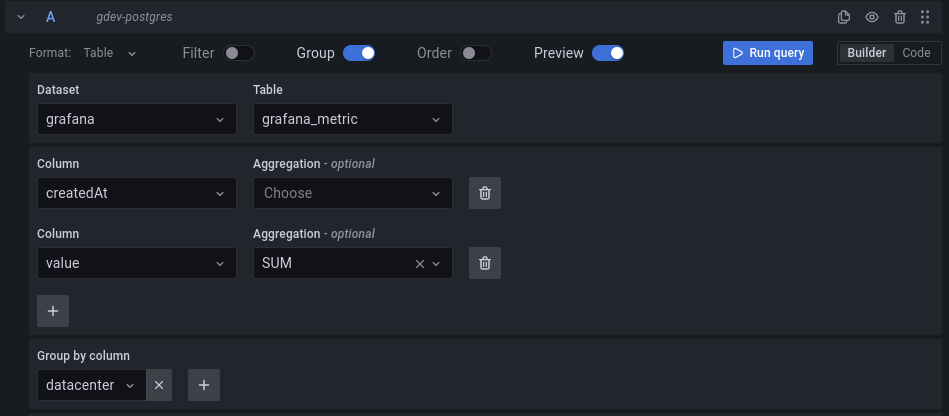Switch to Code editor mode

pos(916,53)
